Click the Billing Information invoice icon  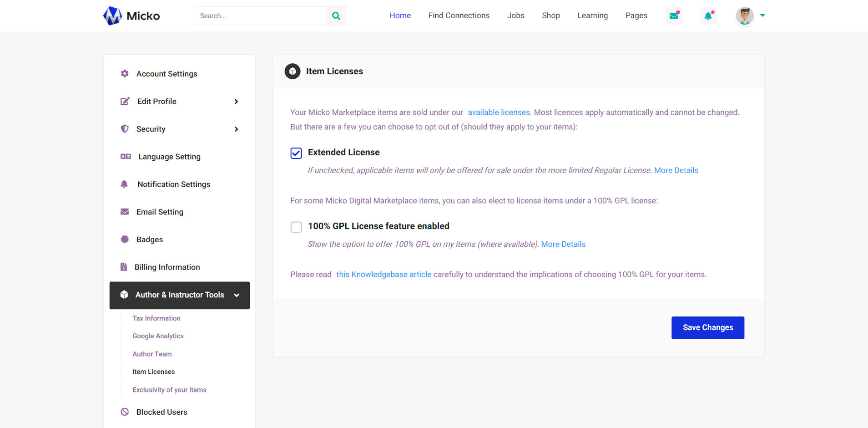pos(124,267)
